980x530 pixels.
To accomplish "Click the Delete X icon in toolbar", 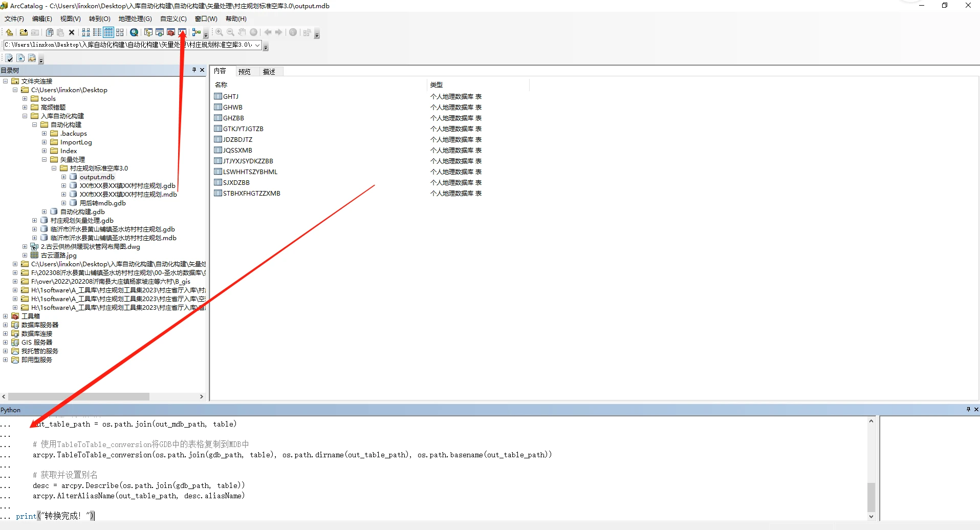I will (x=72, y=32).
